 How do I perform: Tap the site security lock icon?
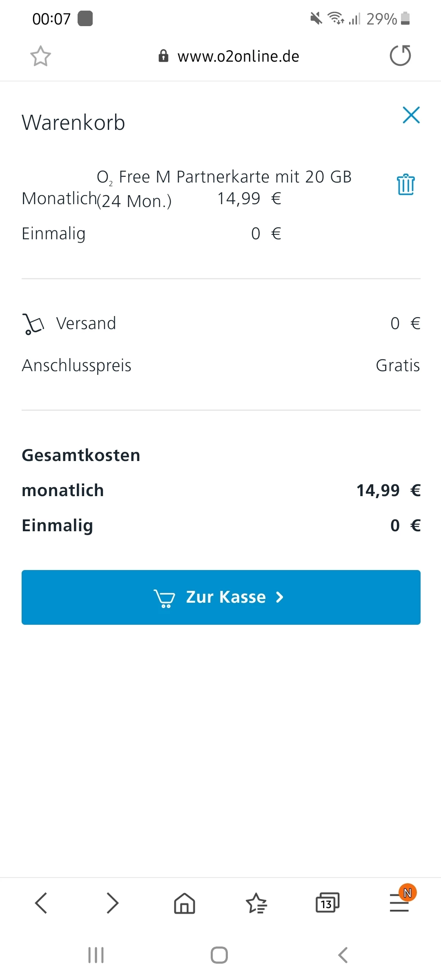(x=163, y=56)
